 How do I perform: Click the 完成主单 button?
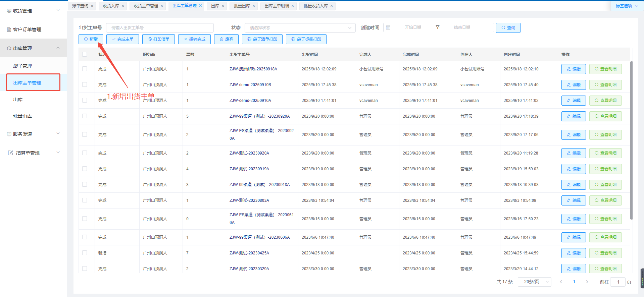[x=122, y=39]
